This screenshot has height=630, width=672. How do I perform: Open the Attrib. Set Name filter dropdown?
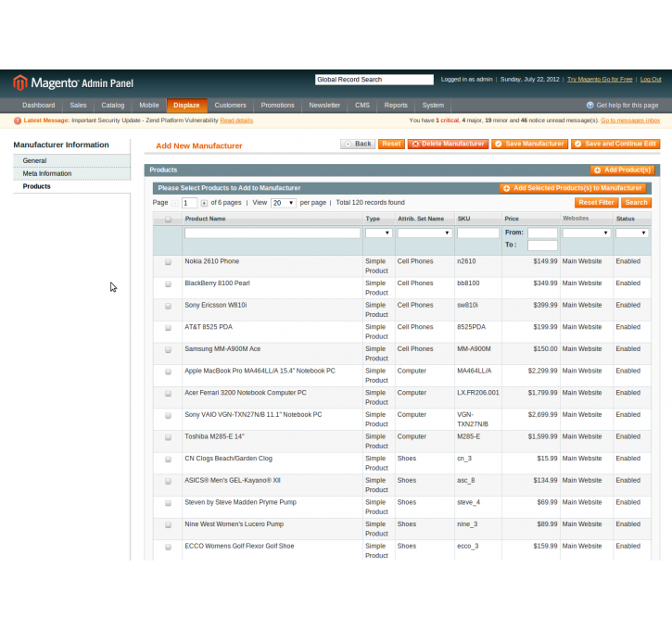click(x=425, y=233)
